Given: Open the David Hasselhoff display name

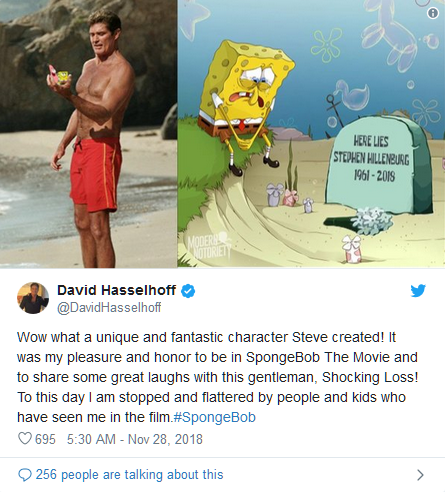Looking at the screenshot, I should 116,290.
